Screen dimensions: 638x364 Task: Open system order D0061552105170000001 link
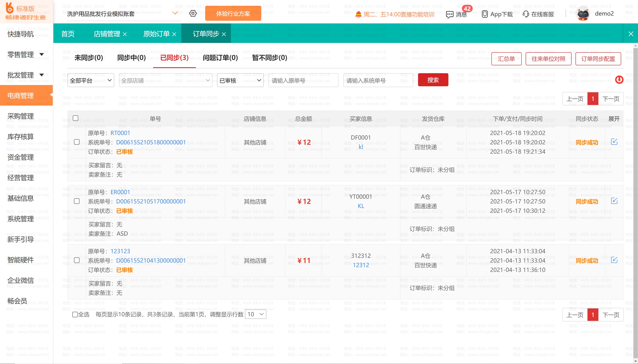coord(151,201)
